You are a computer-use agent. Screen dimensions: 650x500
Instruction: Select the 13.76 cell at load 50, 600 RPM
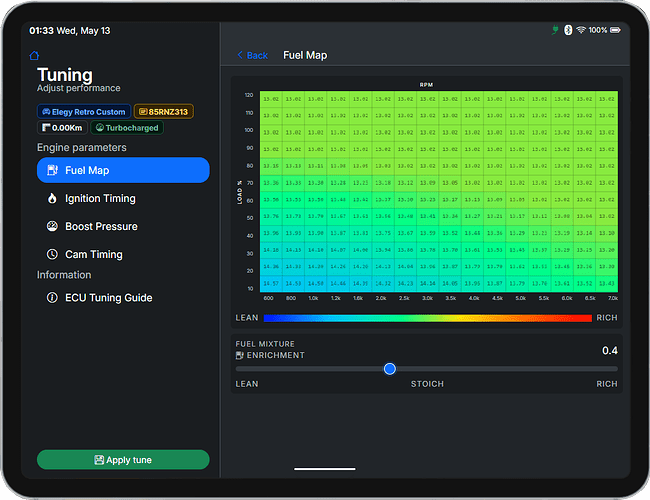tap(271, 216)
